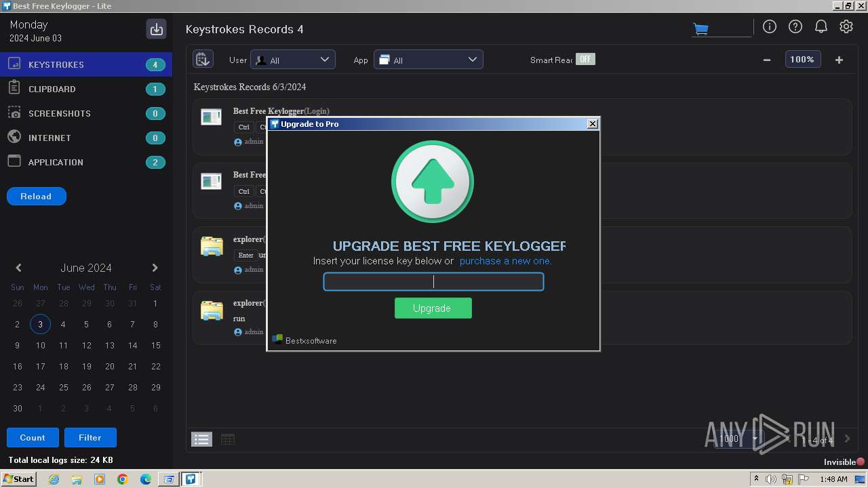
Task: Click the Reload button
Action: click(x=37, y=197)
